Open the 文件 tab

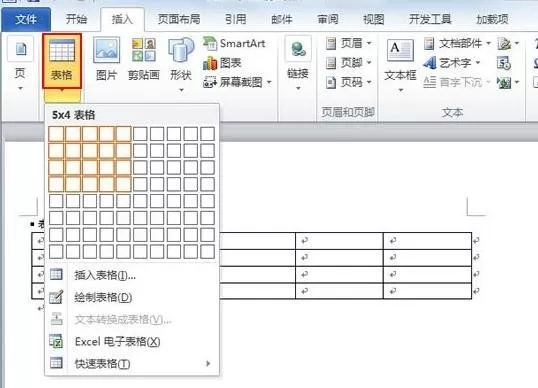tap(26, 19)
